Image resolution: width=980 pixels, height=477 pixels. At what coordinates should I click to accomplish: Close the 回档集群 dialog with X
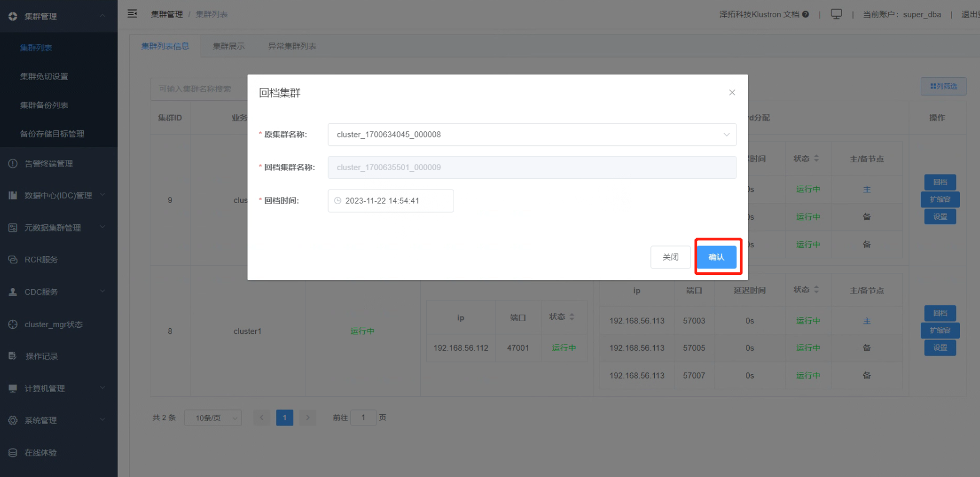(x=732, y=93)
